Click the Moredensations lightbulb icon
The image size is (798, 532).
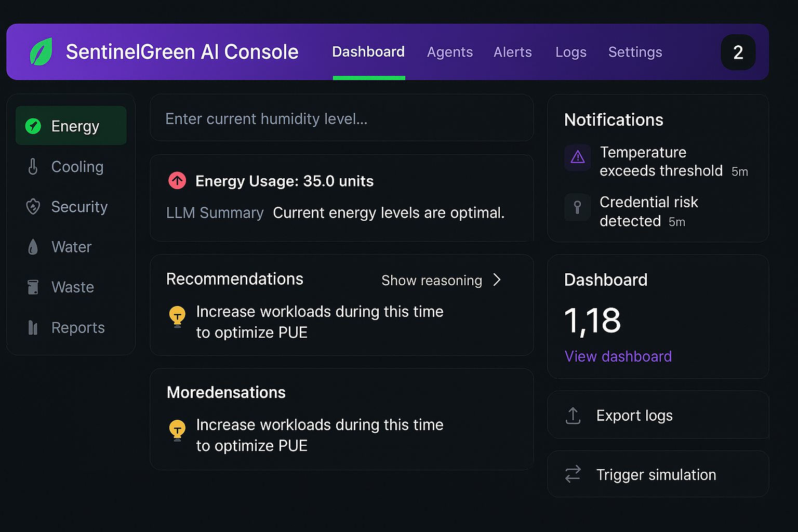click(x=177, y=430)
